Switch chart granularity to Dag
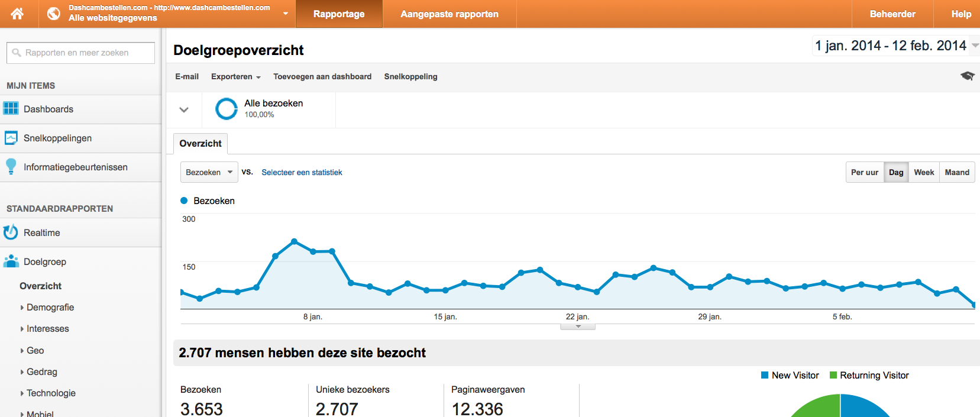The image size is (980, 417). pyautogui.click(x=896, y=172)
